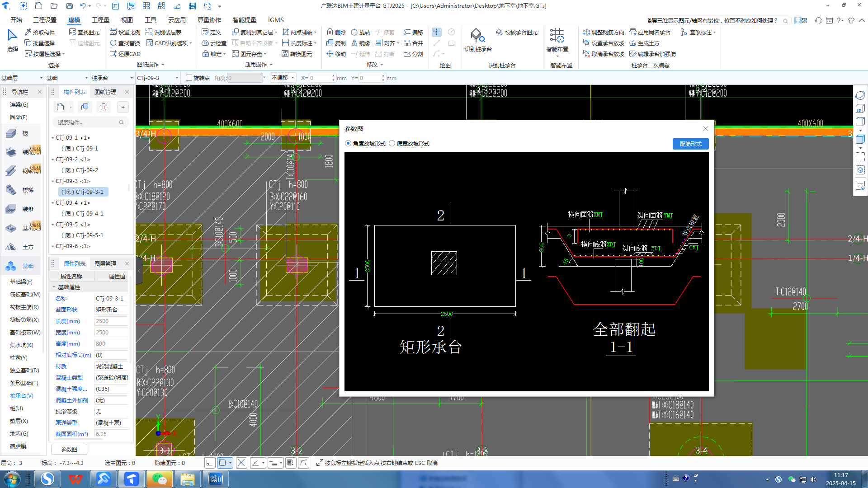Select 集水坑(K) in navigation list
This screenshot has width=868, height=488.
[22, 345]
